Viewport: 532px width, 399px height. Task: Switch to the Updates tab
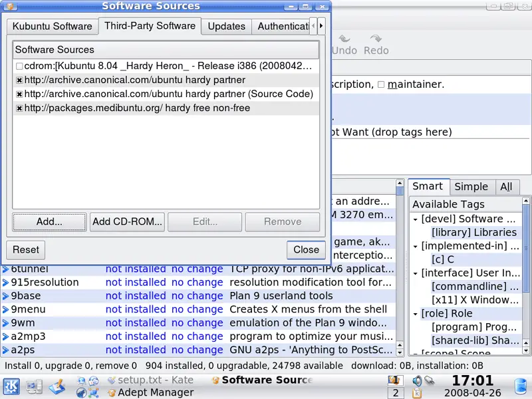226,27
